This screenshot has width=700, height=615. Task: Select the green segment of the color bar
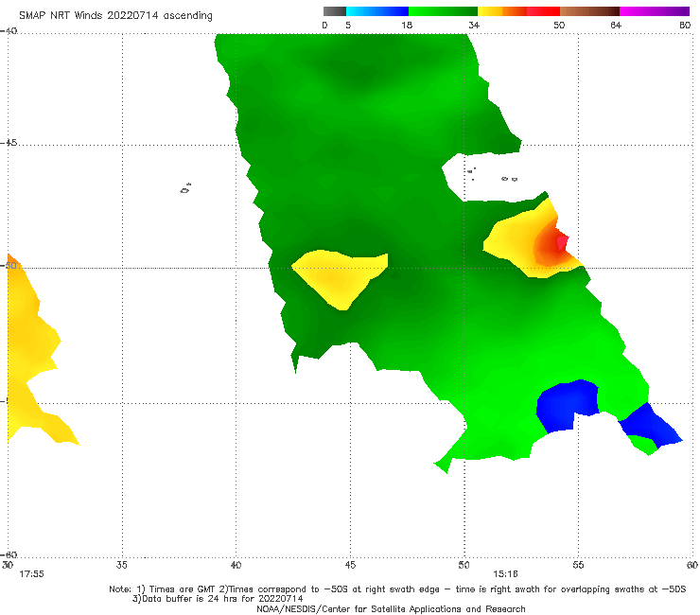[x=443, y=11]
